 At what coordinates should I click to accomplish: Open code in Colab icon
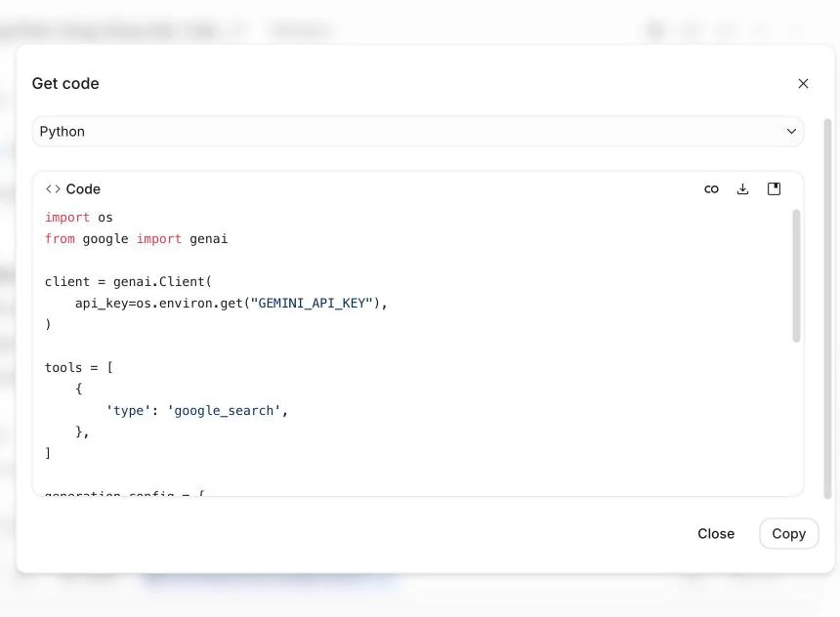click(x=711, y=189)
